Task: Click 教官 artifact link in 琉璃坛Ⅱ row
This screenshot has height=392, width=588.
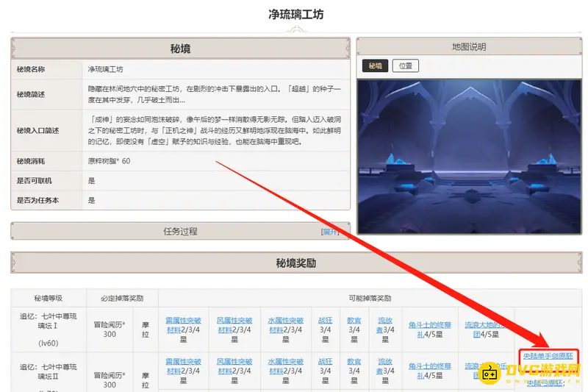Action: coord(354,362)
